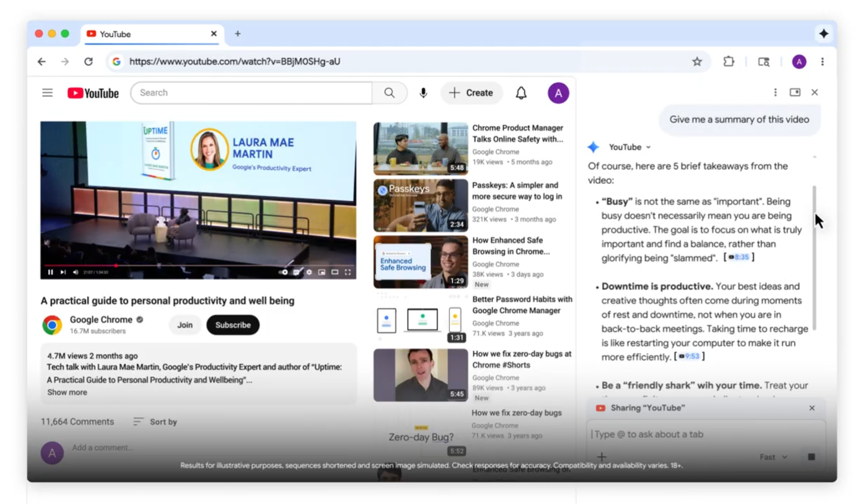Toggle theater mode in the player
Viewport: 861px width, 504px height.
click(334, 272)
